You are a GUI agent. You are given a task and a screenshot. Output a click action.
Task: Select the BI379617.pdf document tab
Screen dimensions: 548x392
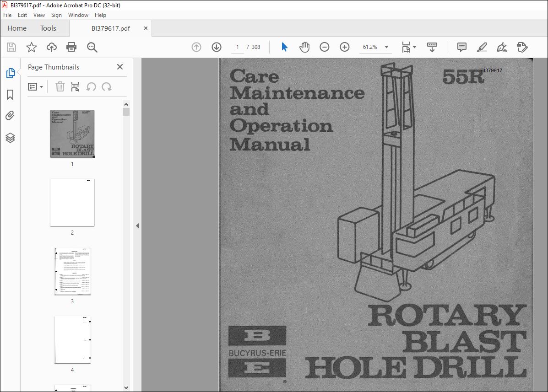[x=110, y=29]
